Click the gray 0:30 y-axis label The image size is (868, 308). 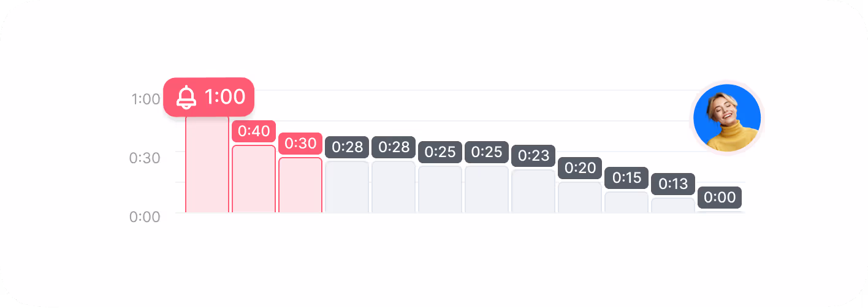point(145,158)
